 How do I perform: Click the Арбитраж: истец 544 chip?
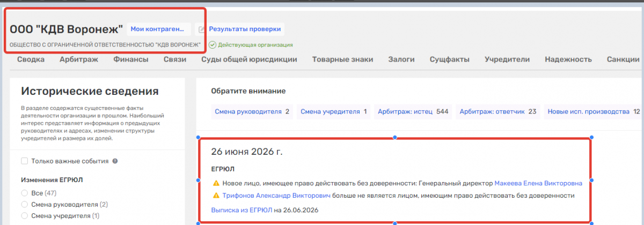coord(413,111)
